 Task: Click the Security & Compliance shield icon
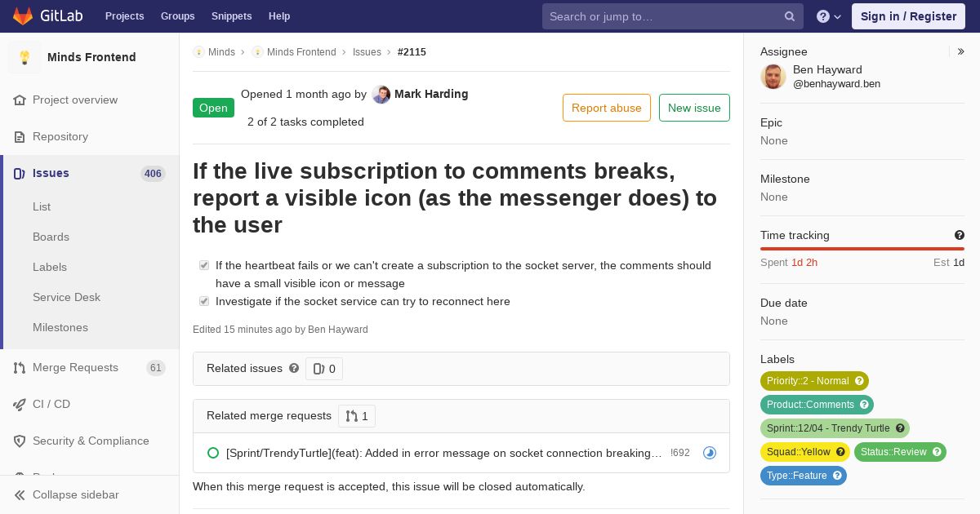point(20,441)
